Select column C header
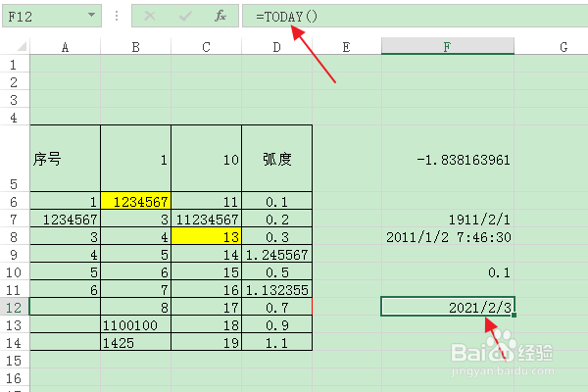Viewport: 588px width, 392px height. point(206,47)
